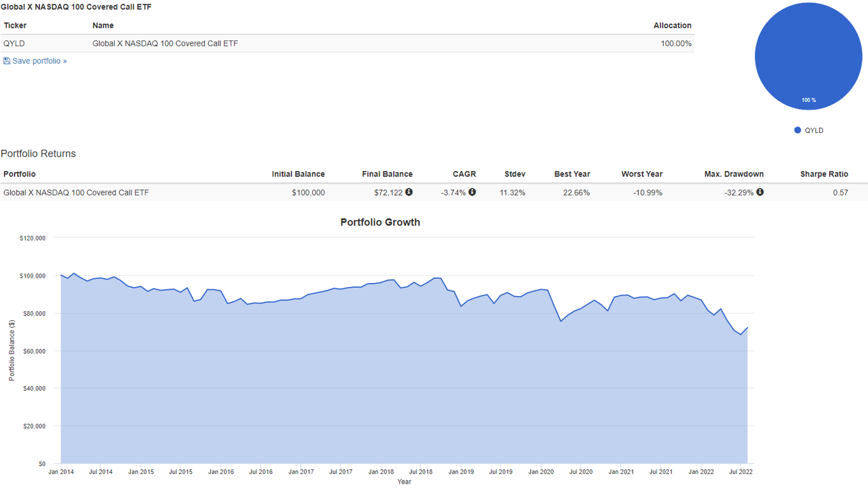Select the $100,000 initial balance value
Image resolution: width=868 pixels, height=488 pixels.
pyautogui.click(x=308, y=193)
